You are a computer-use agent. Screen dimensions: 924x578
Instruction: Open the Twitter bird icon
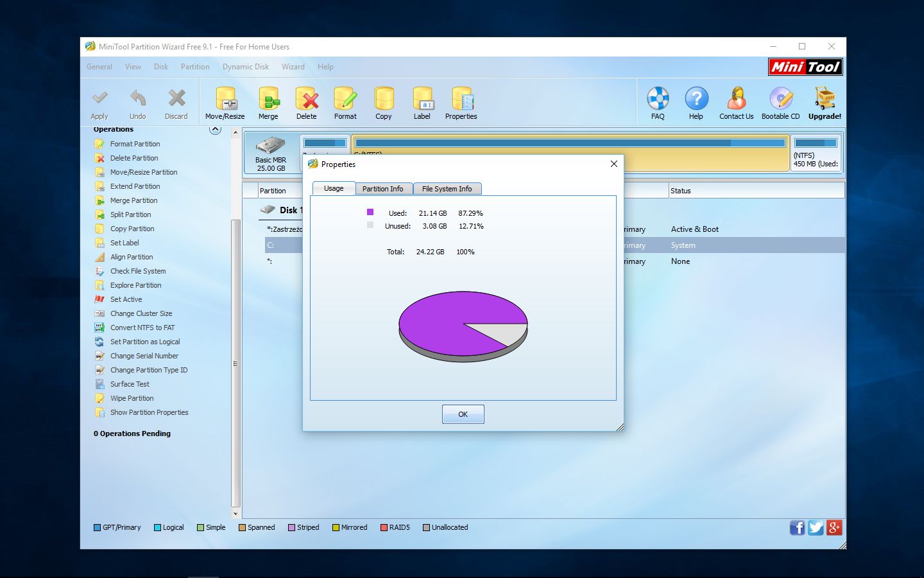816,528
